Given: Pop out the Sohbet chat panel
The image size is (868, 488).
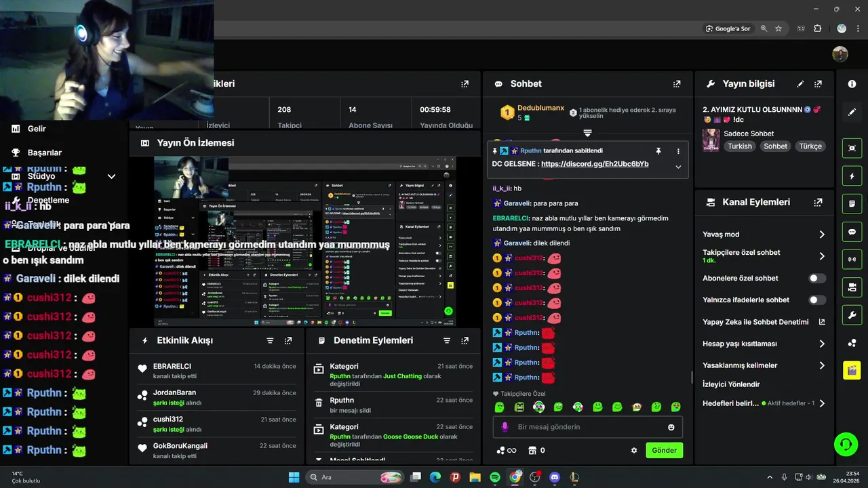Looking at the screenshot, I should (677, 84).
